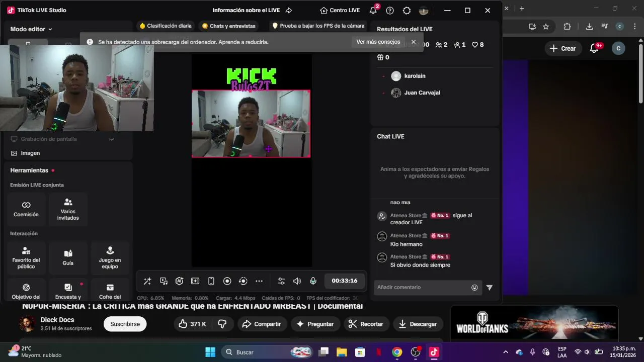The height and width of the screenshot is (362, 644).
Task: Open the Clasificación diaria tab
Action: pos(166,26)
